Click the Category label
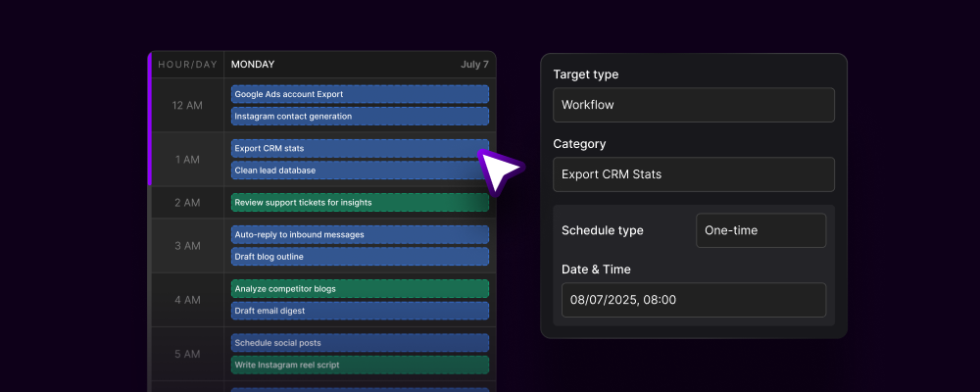The width and height of the screenshot is (980, 392). (579, 144)
